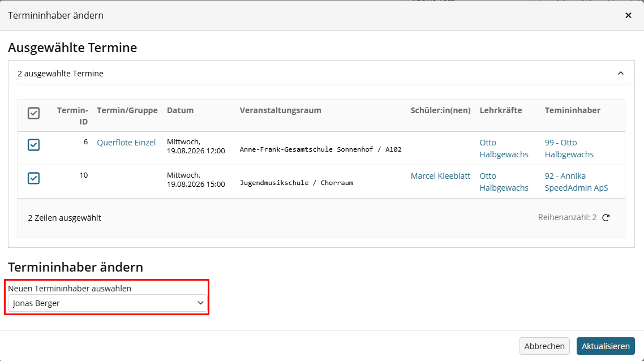Click the 2 Zeilen ausgewählt footer text
This screenshot has height=361, width=644.
(65, 218)
